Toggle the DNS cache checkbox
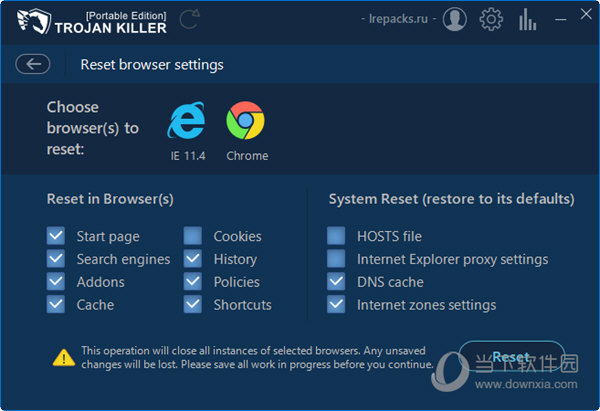This screenshot has width=600, height=411. [336, 282]
